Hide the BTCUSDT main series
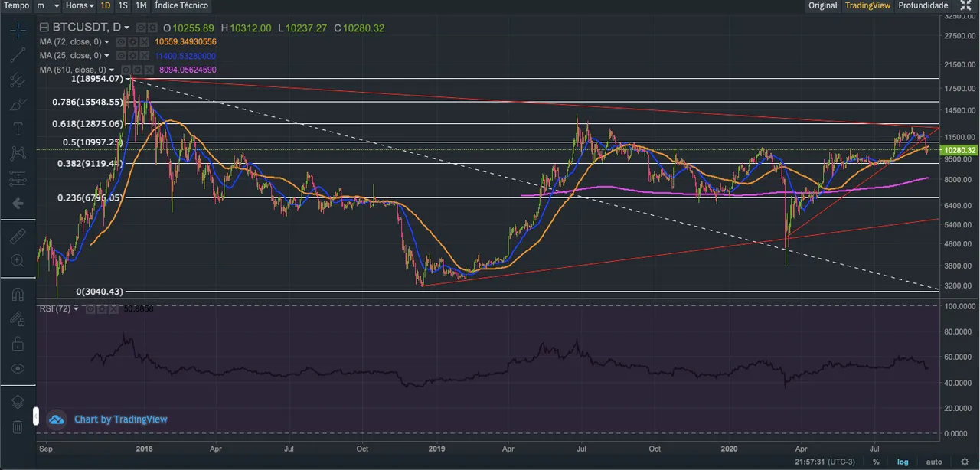Screen dimensions: 980x470 tap(140, 27)
